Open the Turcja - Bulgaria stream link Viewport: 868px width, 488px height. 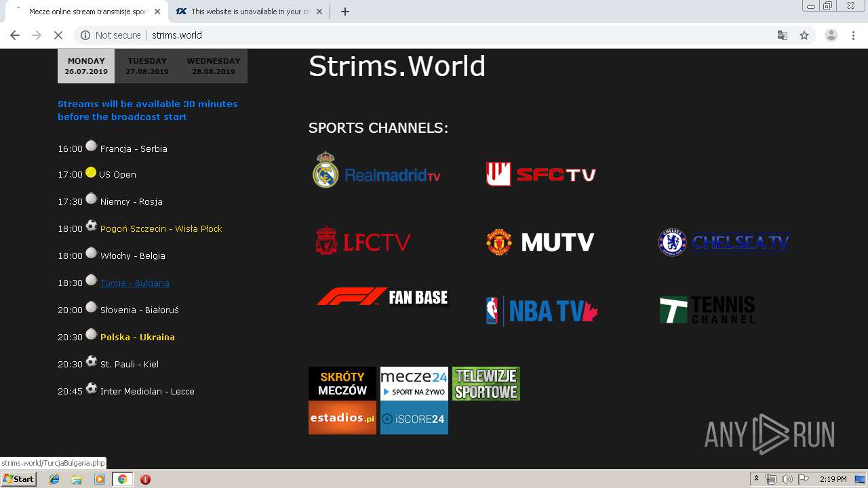(135, 283)
